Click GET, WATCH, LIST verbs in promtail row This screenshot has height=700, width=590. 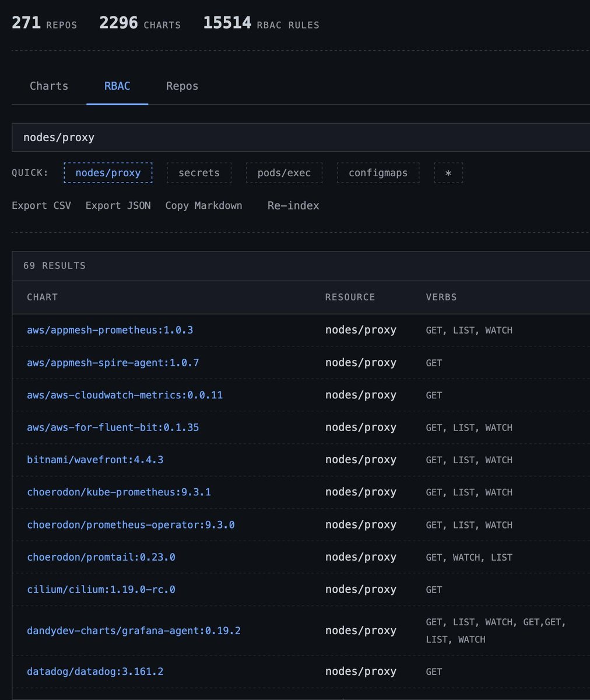tap(469, 558)
